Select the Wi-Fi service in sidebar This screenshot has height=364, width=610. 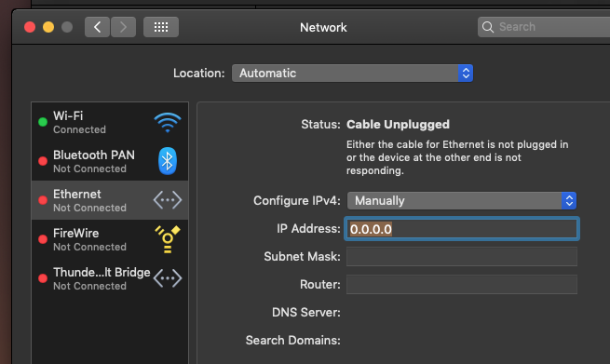[110, 122]
